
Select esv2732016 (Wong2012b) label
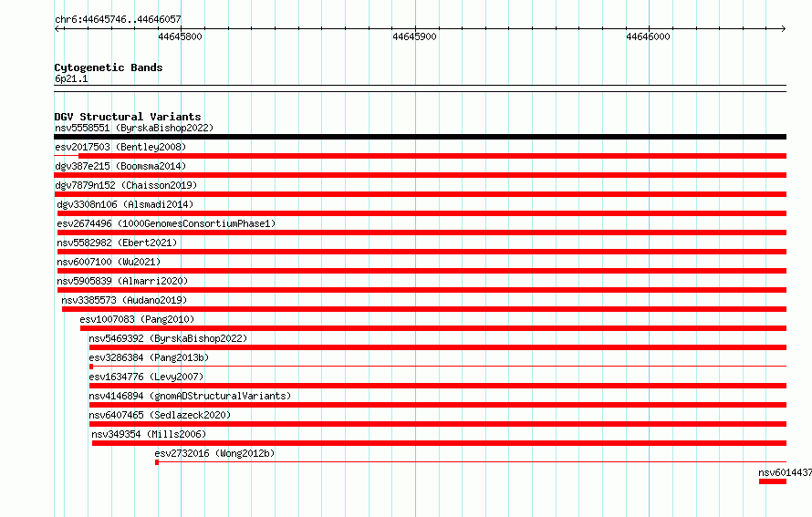click(x=214, y=453)
